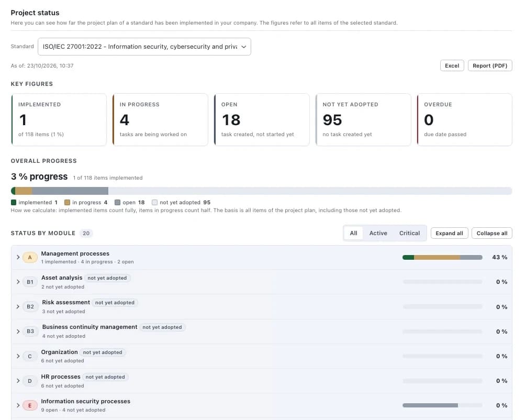Switch to the All filter tab

click(354, 233)
